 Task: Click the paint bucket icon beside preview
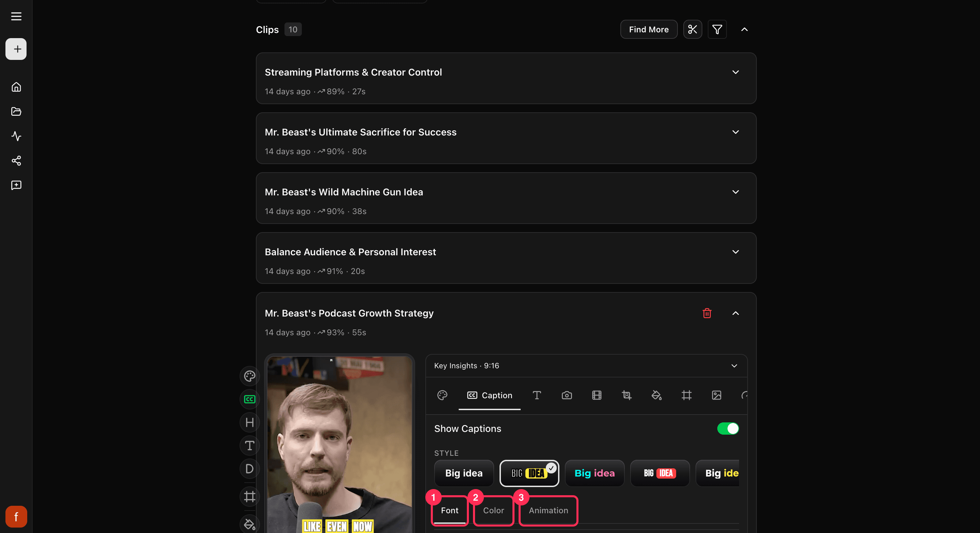point(249,524)
